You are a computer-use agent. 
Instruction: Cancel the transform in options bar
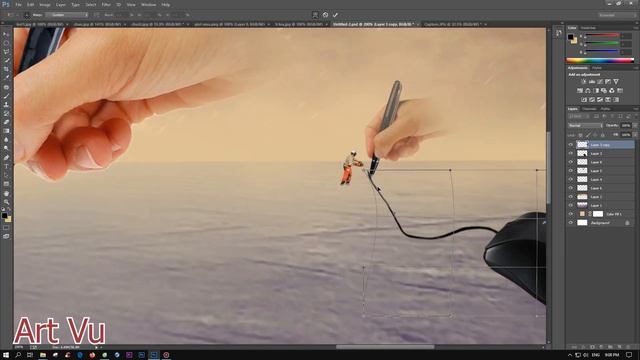point(325,15)
